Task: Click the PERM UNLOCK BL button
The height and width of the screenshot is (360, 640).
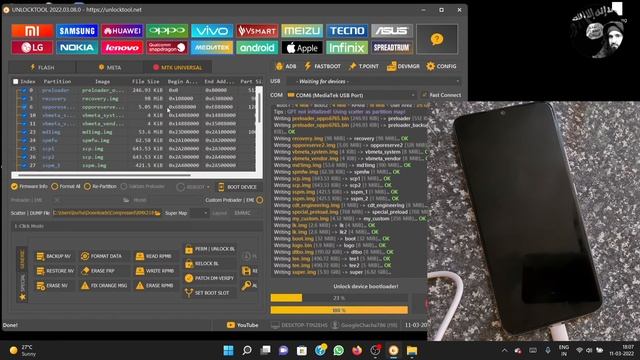Action: pos(210,249)
